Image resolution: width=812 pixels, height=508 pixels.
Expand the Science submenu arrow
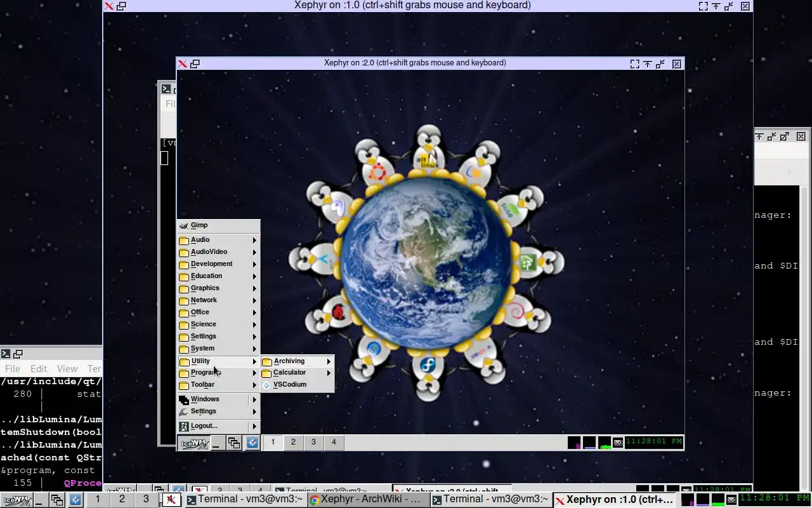[x=254, y=324]
